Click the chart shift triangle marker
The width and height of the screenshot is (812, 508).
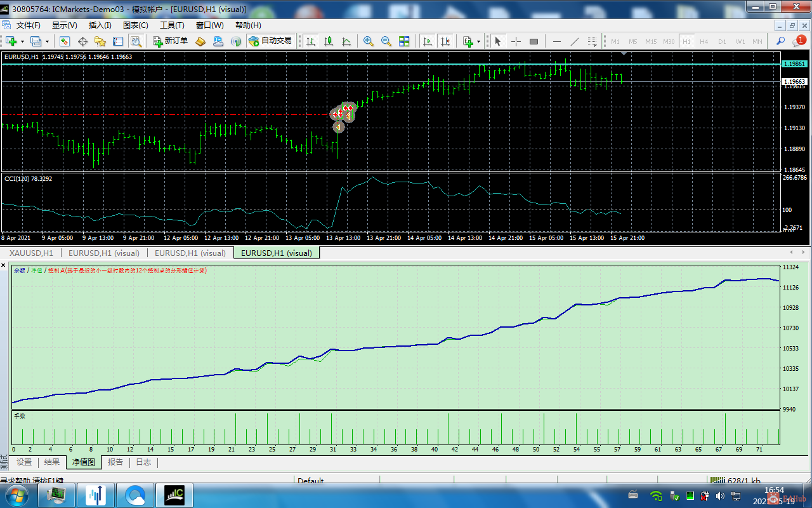(624, 54)
